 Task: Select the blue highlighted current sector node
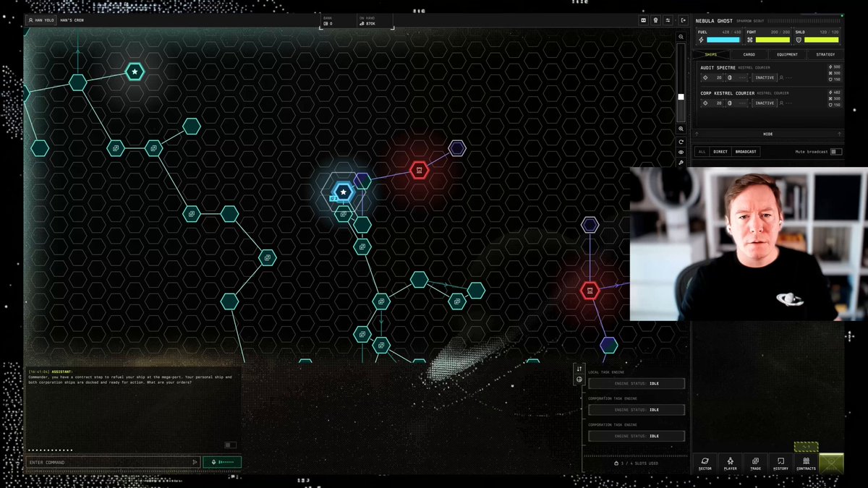click(343, 192)
